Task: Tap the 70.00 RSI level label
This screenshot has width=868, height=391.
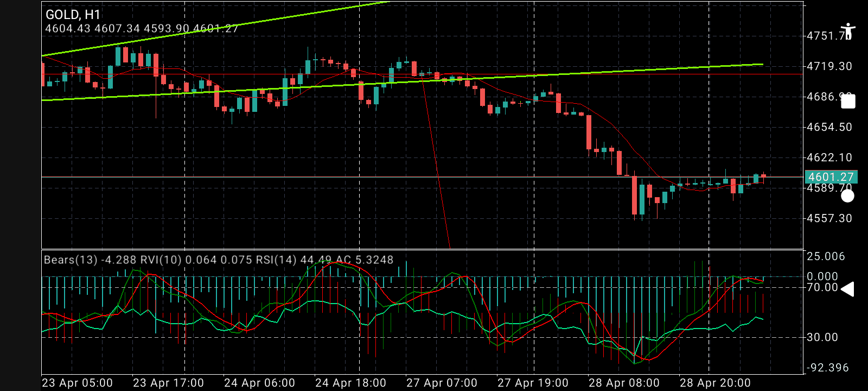Action: (x=822, y=287)
